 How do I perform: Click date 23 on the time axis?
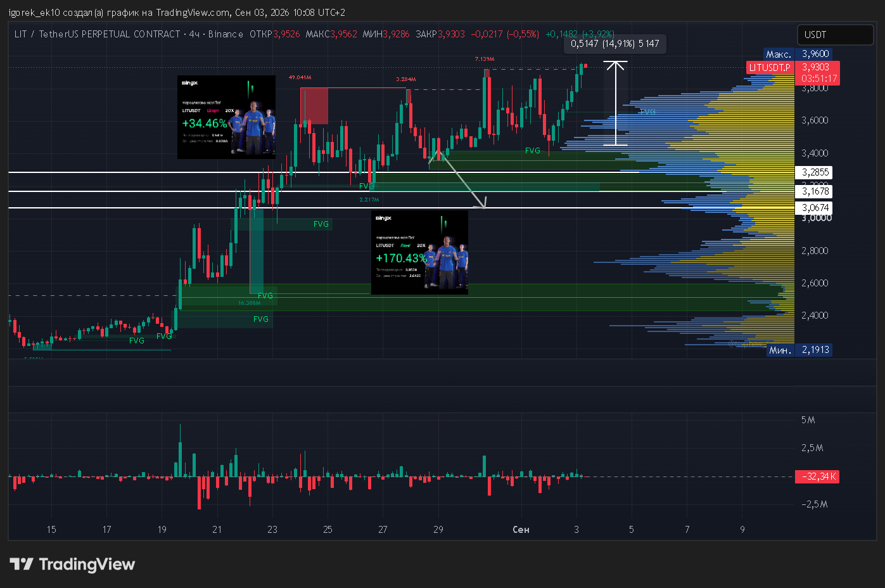pos(272,530)
